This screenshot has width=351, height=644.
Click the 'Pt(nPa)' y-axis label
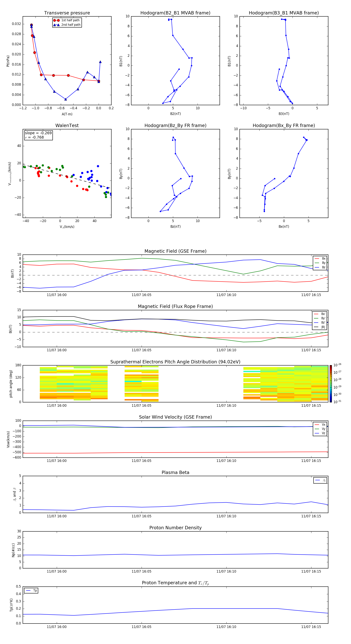[8, 61]
